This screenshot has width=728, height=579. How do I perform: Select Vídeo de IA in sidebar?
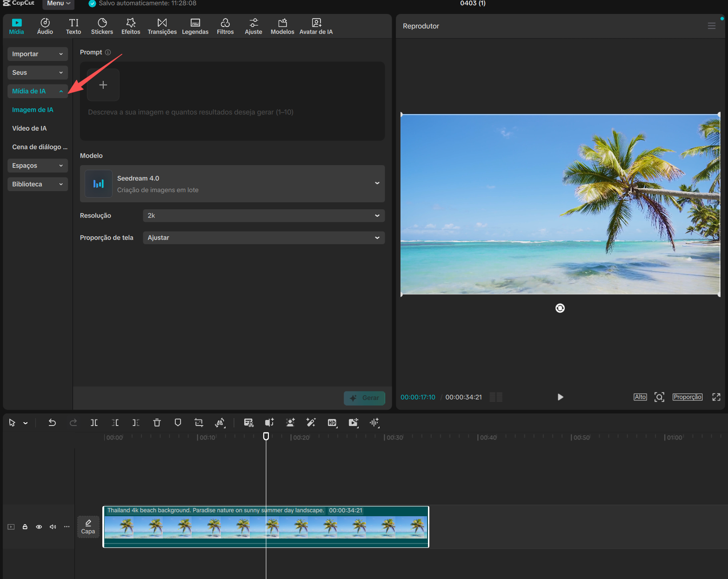pyautogui.click(x=29, y=128)
